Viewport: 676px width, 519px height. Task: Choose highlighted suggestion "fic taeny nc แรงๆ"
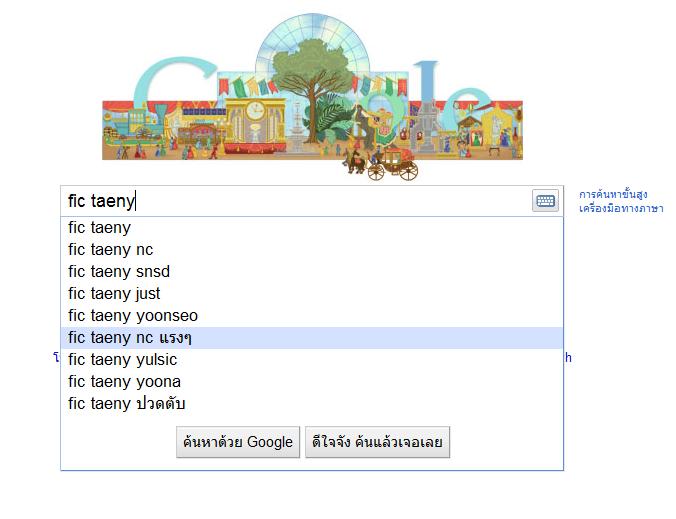point(312,338)
